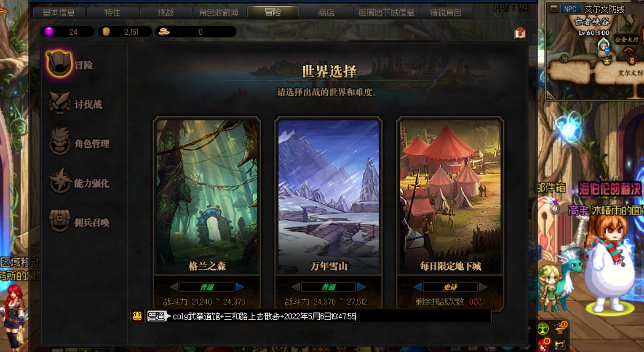The height and width of the screenshot is (352, 644).
Task: Click the chat message input field
Action: click(x=331, y=316)
